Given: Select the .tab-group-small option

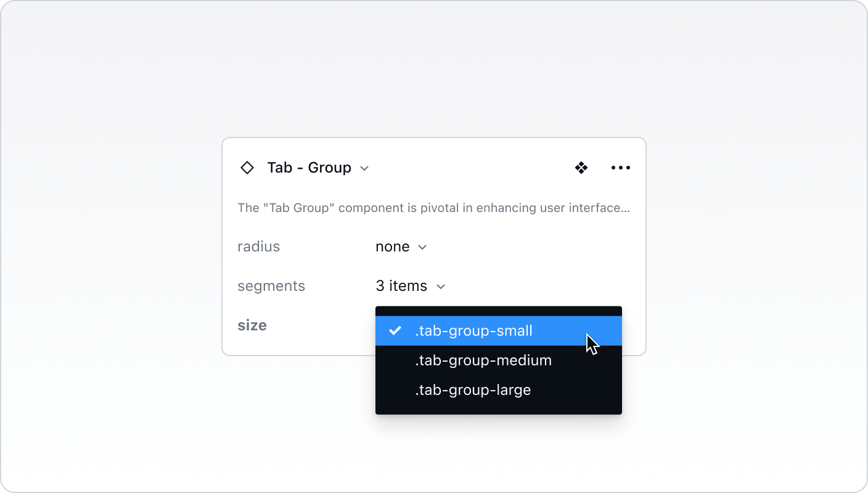Looking at the screenshot, I should pos(473,331).
